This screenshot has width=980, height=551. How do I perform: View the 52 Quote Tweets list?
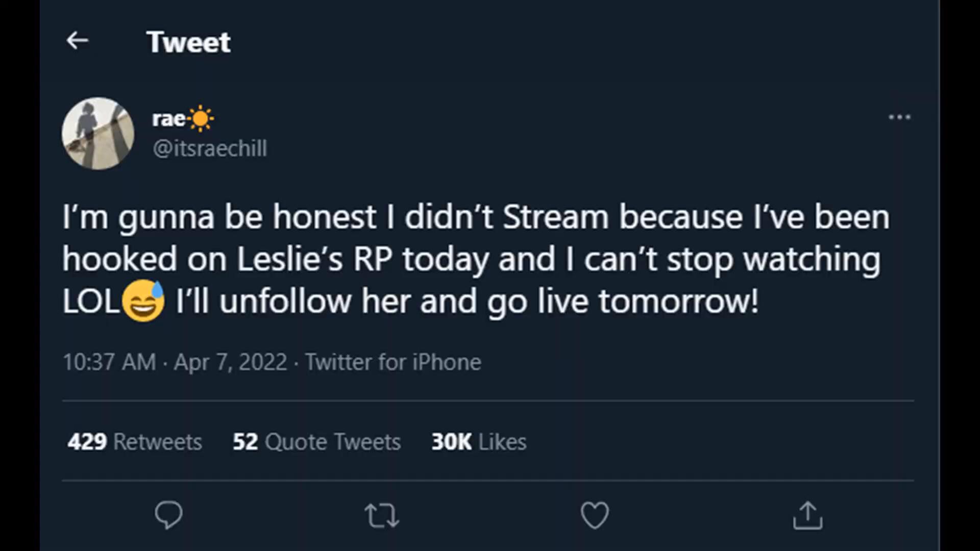click(316, 442)
